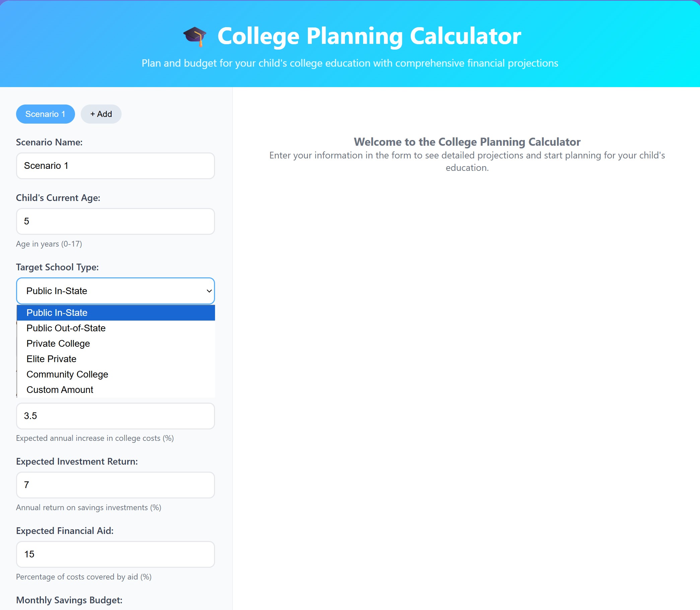Click the Child's Current Age field
Image resolution: width=700 pixels, height=610 pixels.
click(115, 221)
